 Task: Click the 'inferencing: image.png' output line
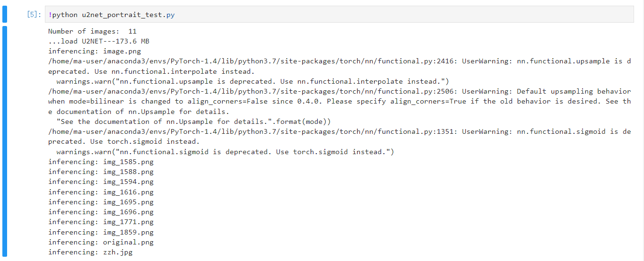click(x=95, y=51)
